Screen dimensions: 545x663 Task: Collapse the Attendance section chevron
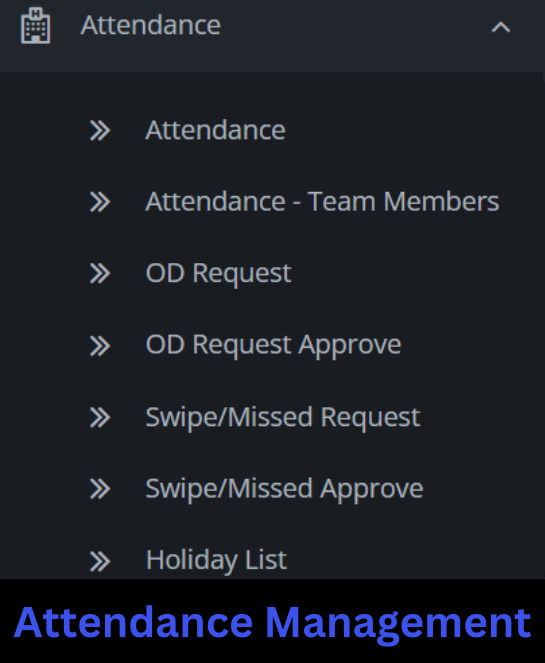(x=501, y=27)
